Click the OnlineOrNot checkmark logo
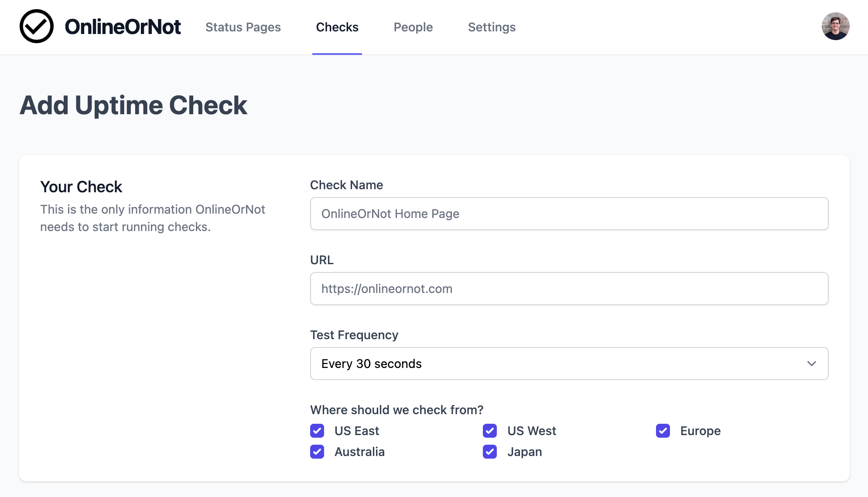Image resolution: width=868 pixels, height=497 pixels. click(37, 26)
